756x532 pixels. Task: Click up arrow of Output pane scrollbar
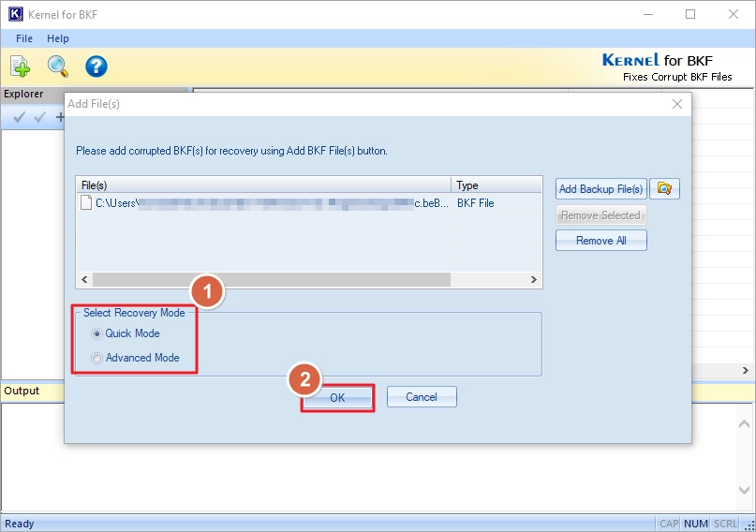point(744,424)
